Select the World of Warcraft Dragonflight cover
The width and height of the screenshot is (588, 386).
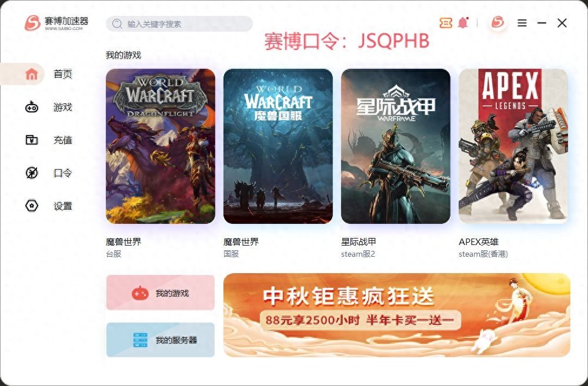tap(161, 146)
